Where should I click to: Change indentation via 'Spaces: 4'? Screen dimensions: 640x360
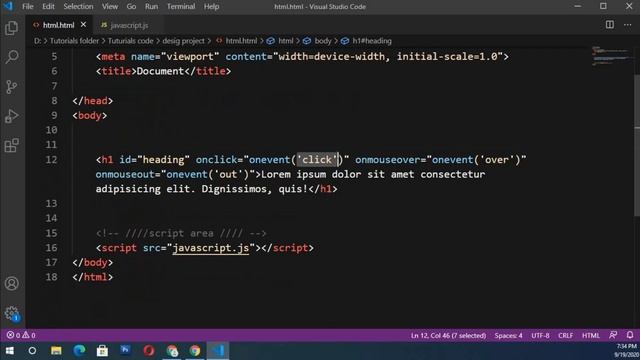pyautogui.click(x=508, y=336)
